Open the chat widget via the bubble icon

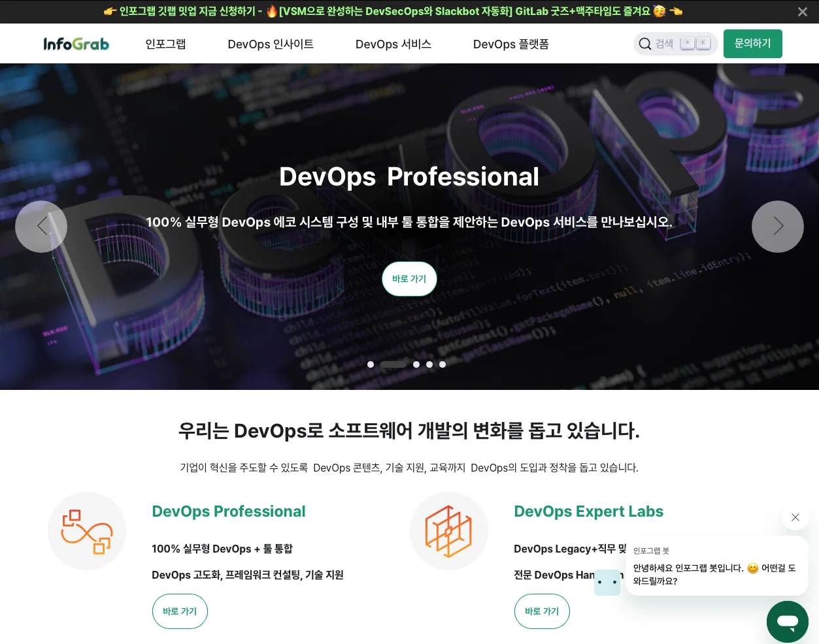pos(787,621)
